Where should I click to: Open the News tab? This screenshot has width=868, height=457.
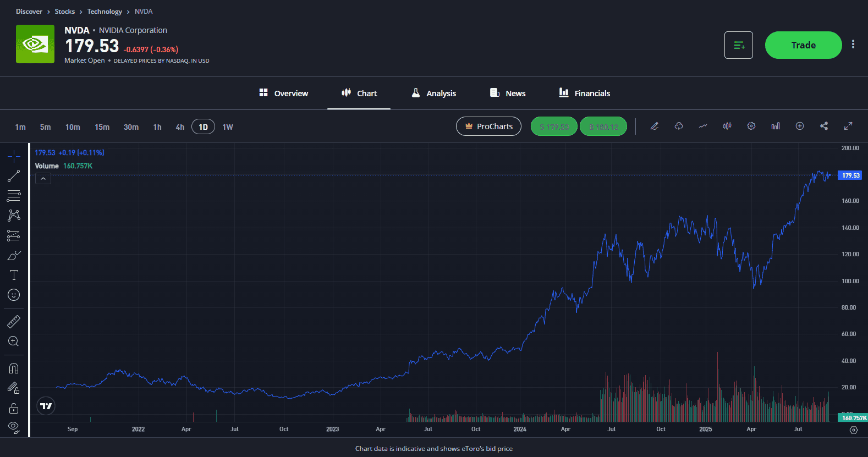tap(508, 93)
